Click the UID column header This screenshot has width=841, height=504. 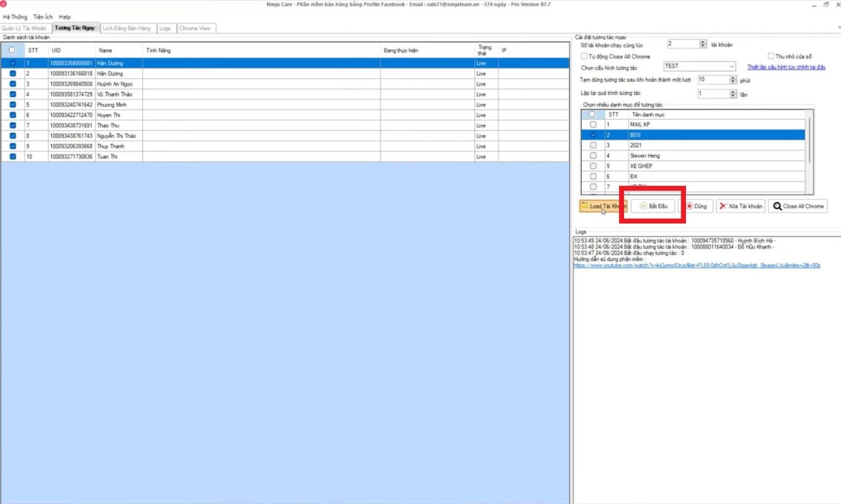click(x=72, y=50)
